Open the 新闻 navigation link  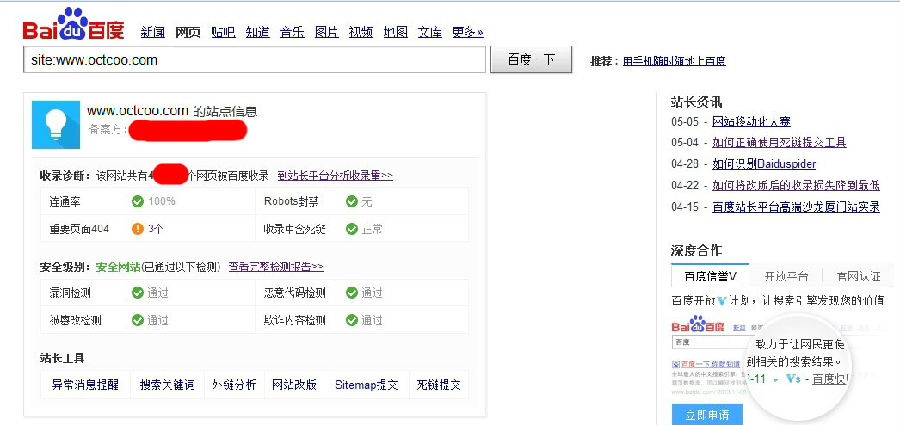pos(153,32)
